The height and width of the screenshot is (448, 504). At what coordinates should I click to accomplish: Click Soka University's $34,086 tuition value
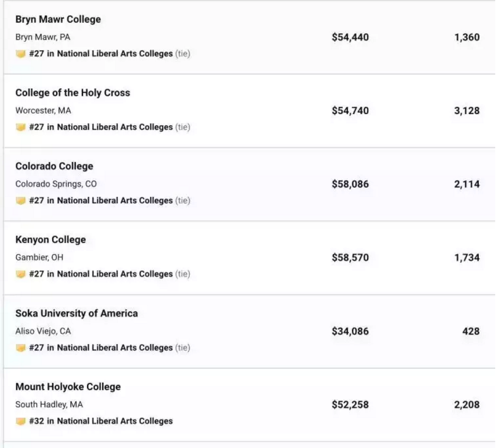click(350, 331)
